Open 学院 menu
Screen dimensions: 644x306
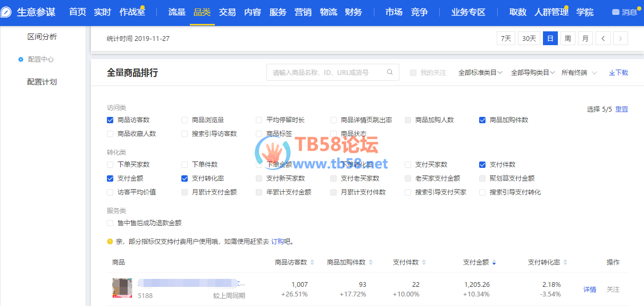tap(585, 12)
